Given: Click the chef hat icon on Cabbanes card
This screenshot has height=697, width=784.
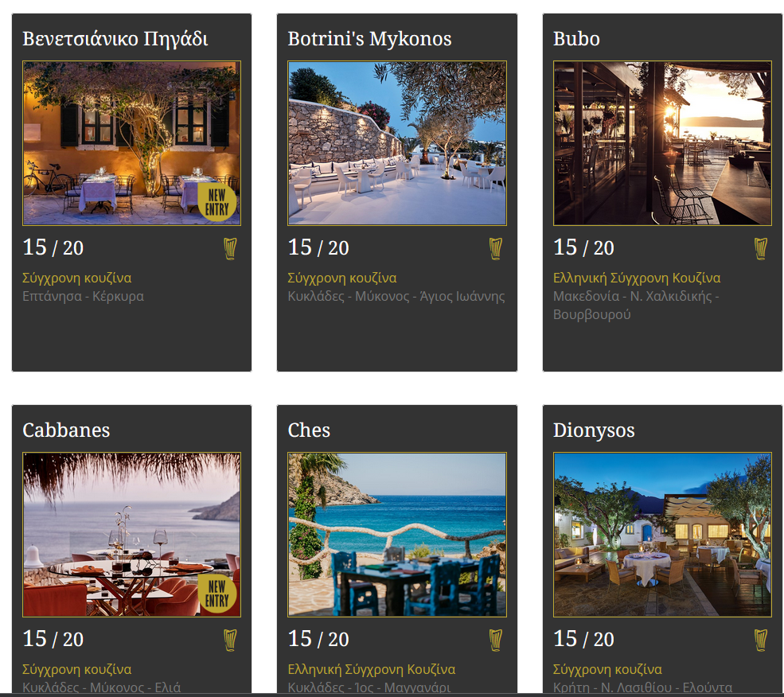Looking at the screenshot, I should 230,640.
